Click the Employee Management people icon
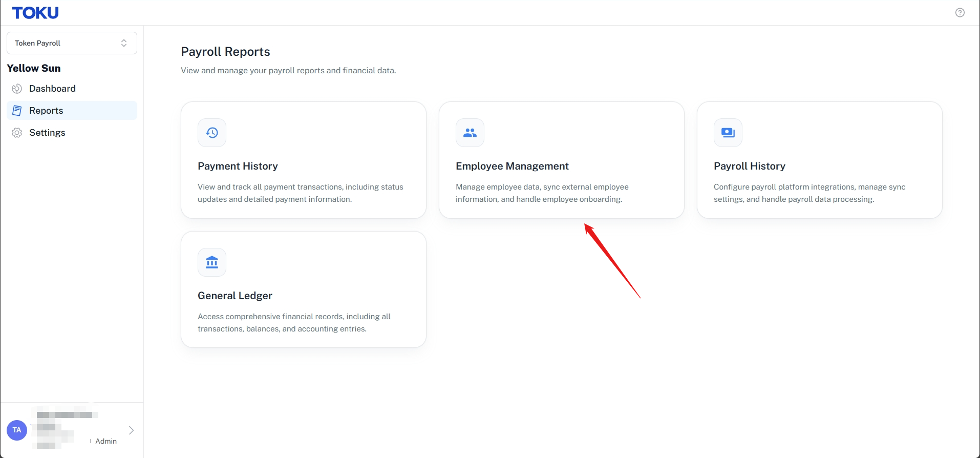This screenshot has height=458, width=980. coord(470,133)
